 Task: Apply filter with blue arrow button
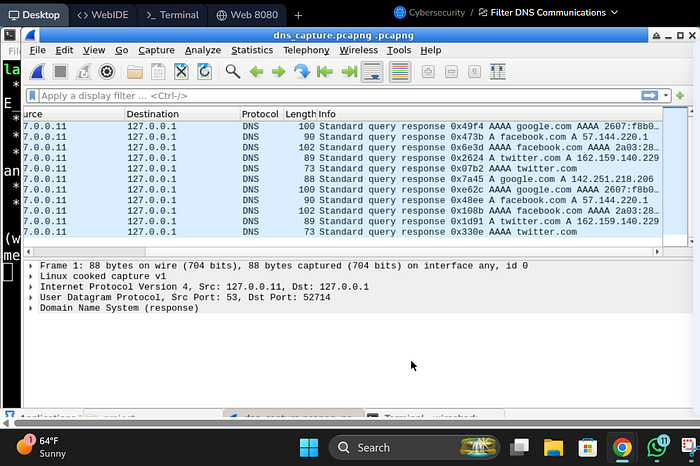pos(650,96)
